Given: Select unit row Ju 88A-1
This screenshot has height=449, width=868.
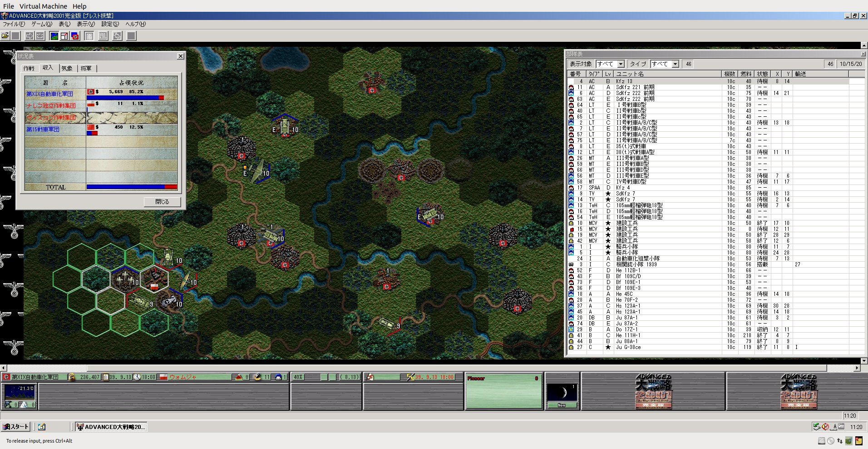Looking at the screenshot, I should pyautogui.click(x=708, y=341).
